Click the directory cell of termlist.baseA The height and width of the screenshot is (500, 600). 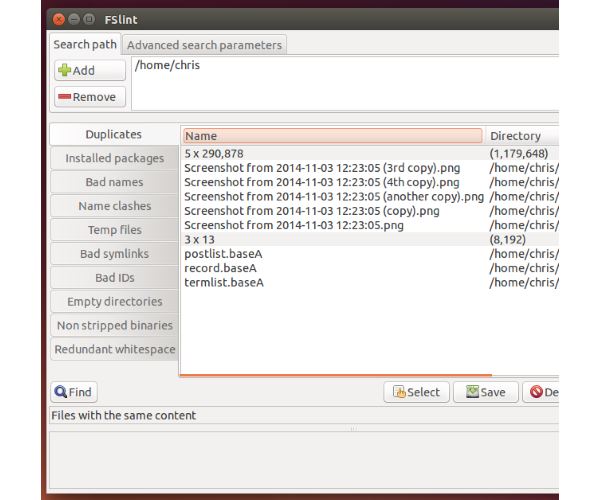click(523, 282)
